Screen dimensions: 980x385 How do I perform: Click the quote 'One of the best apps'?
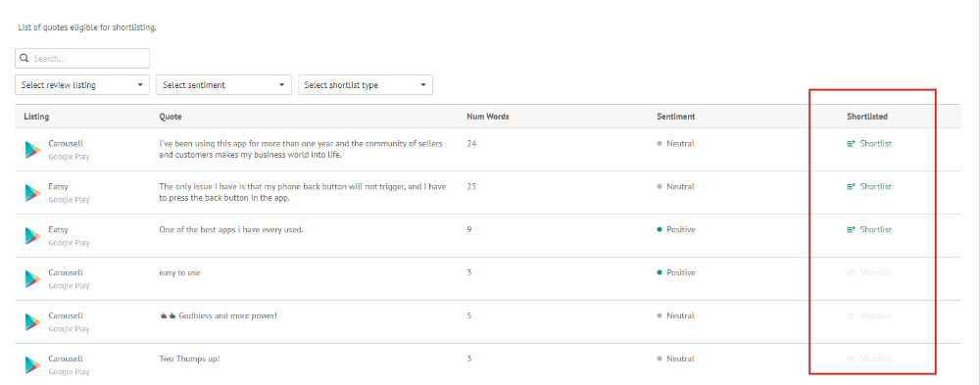tap(231, 230)
